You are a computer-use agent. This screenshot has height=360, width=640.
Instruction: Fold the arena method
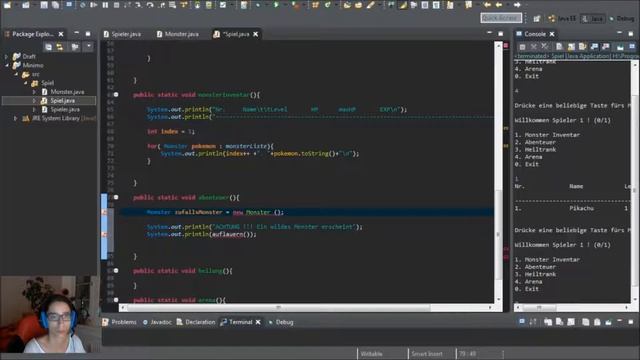(116, 300)
